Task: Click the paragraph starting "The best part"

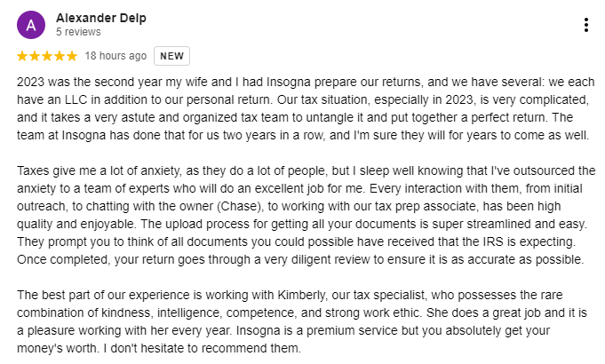Action: tap(302, 320)
